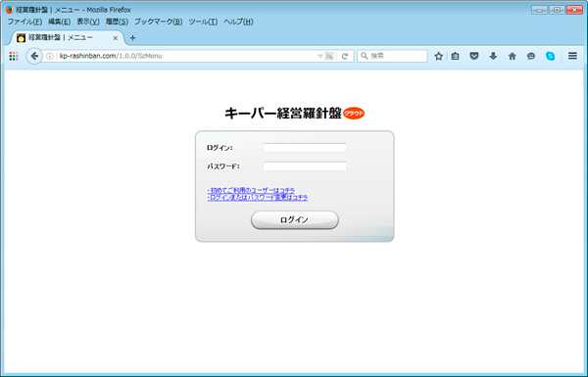Open the Firefox hamburger menu
Image resolution: width=588 pixels, height=377 pixels.
click(572, 56)
